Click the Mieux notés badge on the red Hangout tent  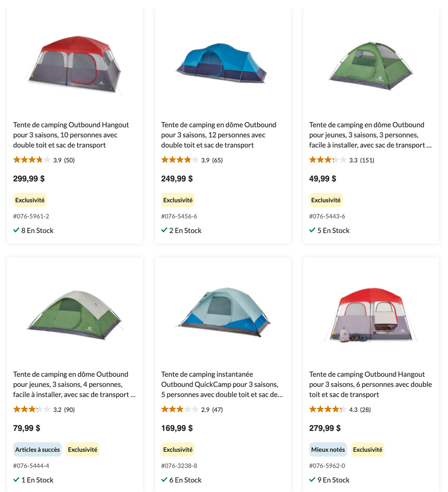tap(328, 450)
